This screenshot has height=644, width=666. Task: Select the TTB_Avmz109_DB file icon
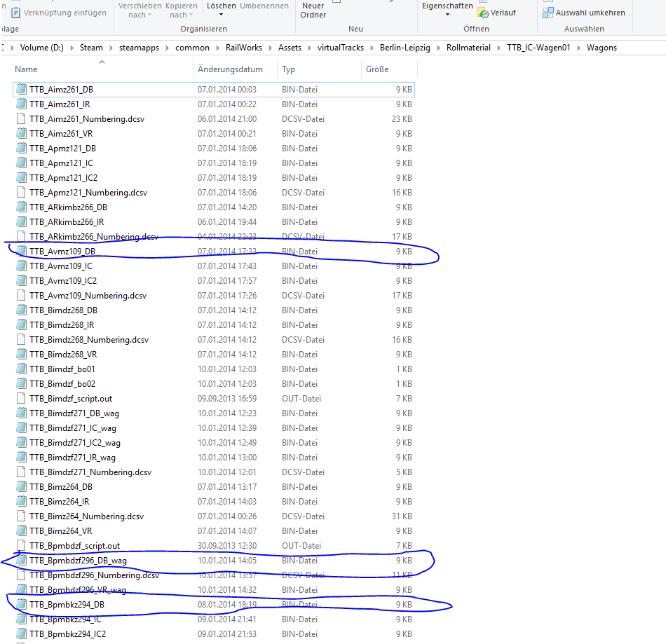coord(21,252)
